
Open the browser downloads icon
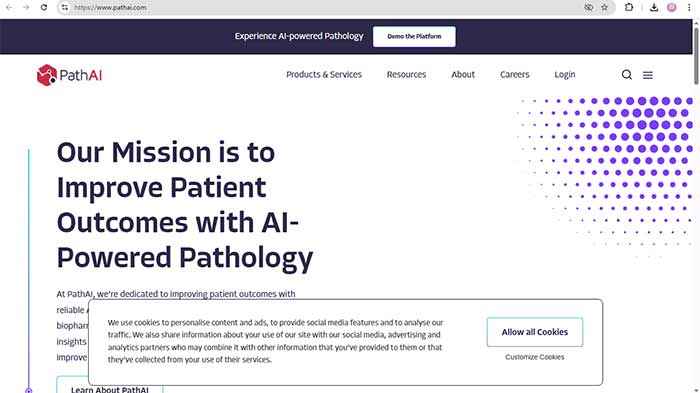(x=654, y=7)
